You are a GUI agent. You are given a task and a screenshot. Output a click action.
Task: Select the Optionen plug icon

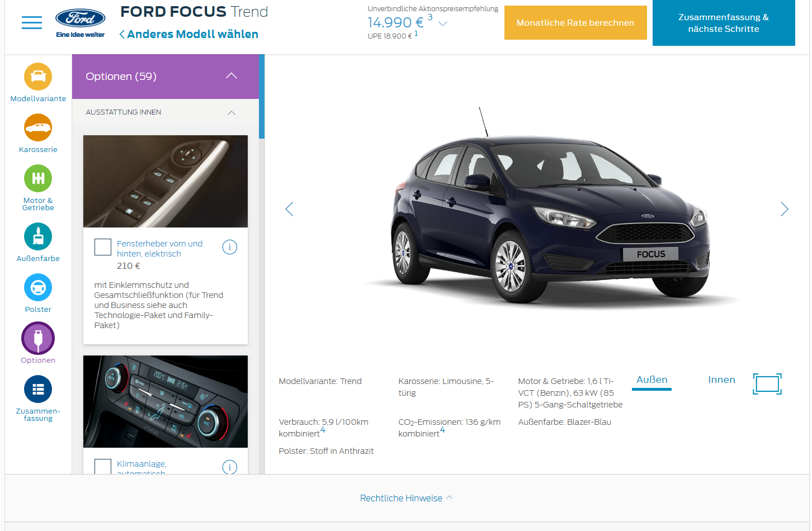click(x=38, y=338)
